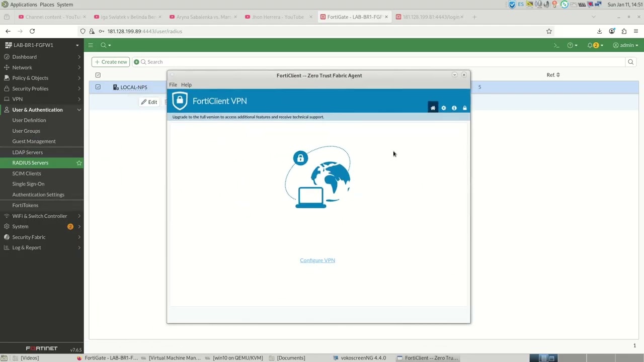Open FortiClient home view icon
This screenshot has height=362, width=644.
click(x=433, y=108)
